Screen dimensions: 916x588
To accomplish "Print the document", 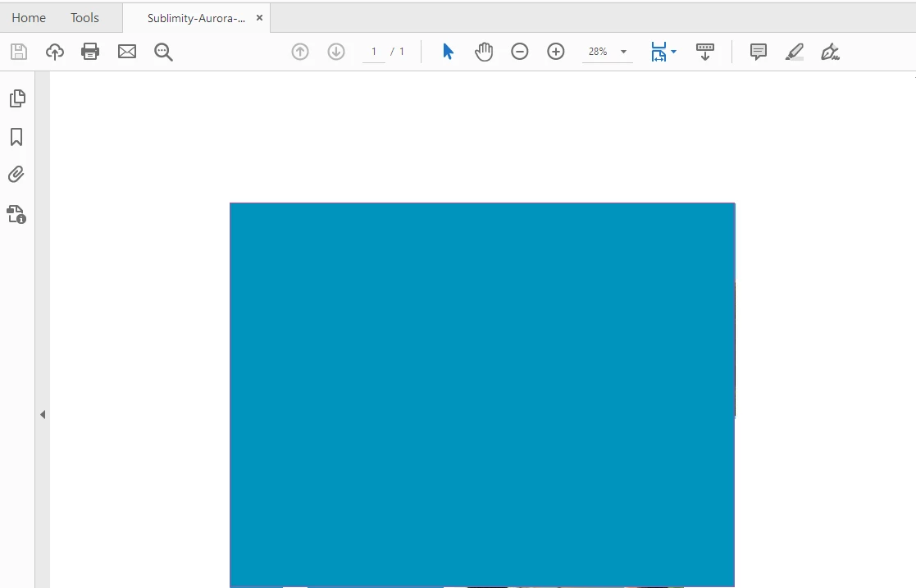I will click(x=90, y=52).
